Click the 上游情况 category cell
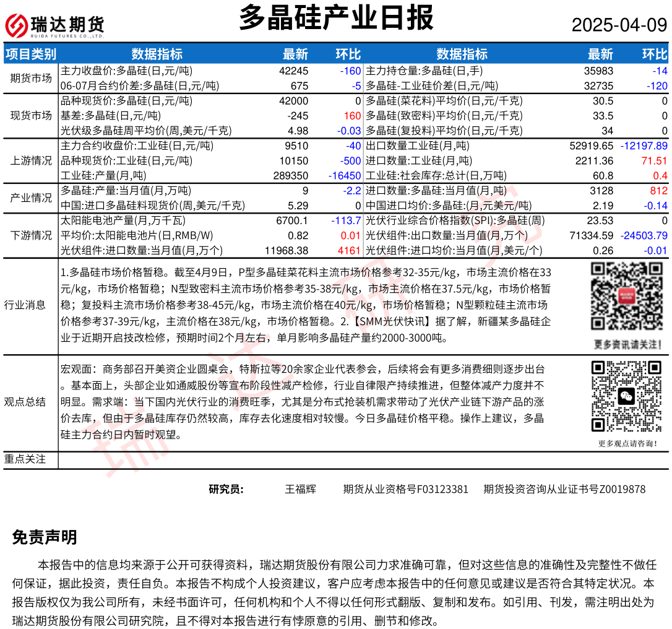This screenshot has width=672, height=629. tap(31, 160)
